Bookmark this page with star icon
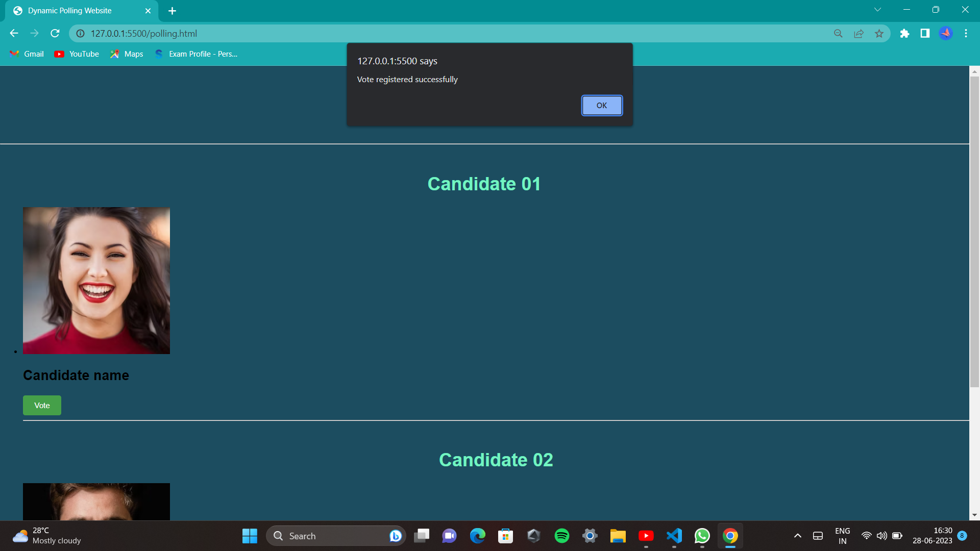This screenshot has width=980, height=551. point(879,33)
